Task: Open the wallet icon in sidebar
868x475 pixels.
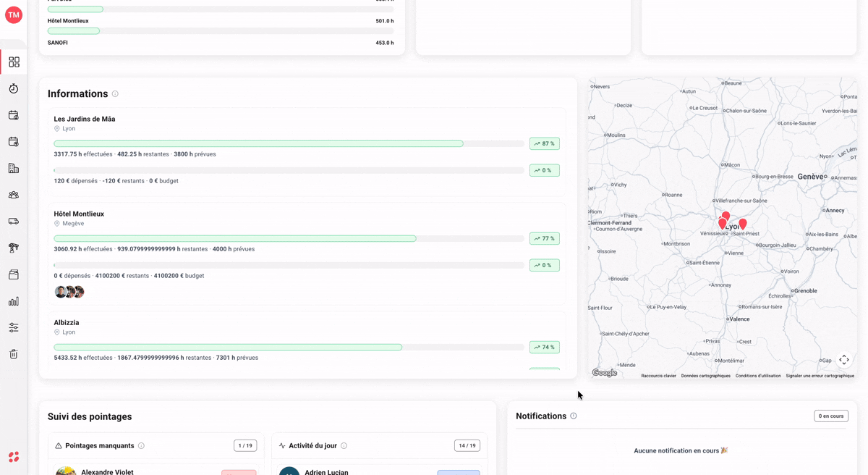Action: click(x=14, y=274)
